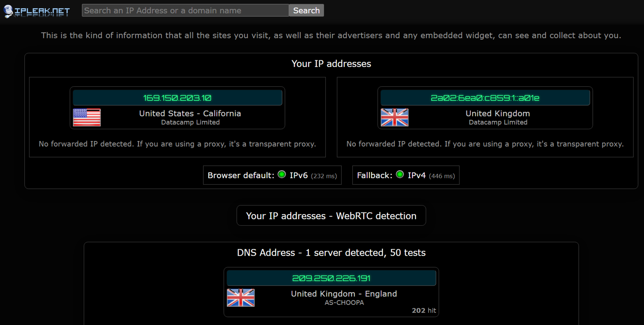Image resolution: width=644 pixels, height=325 pixels.
Task: Click the highlighted DNS address 209.250.226.191
Action: tap(331, 278)
